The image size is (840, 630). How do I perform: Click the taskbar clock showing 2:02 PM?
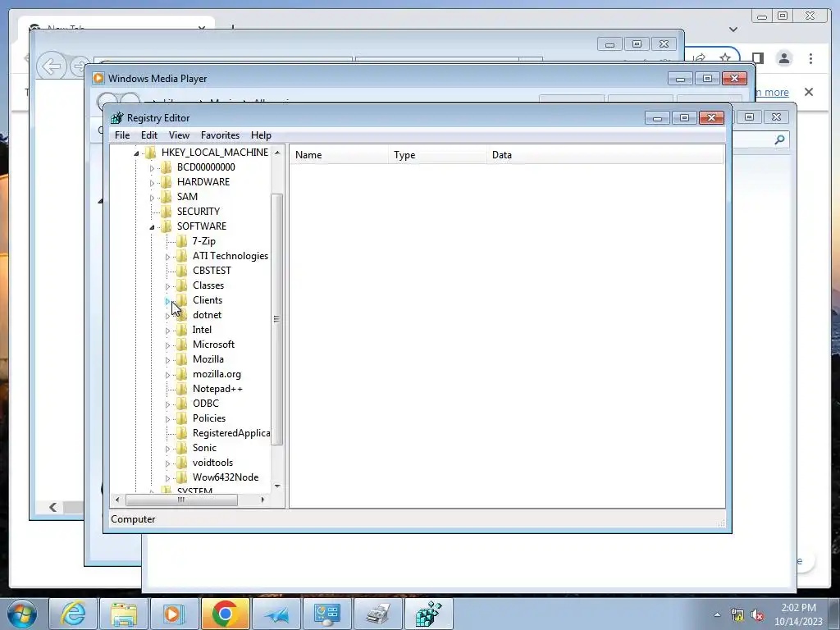click(x=798, y=614)
